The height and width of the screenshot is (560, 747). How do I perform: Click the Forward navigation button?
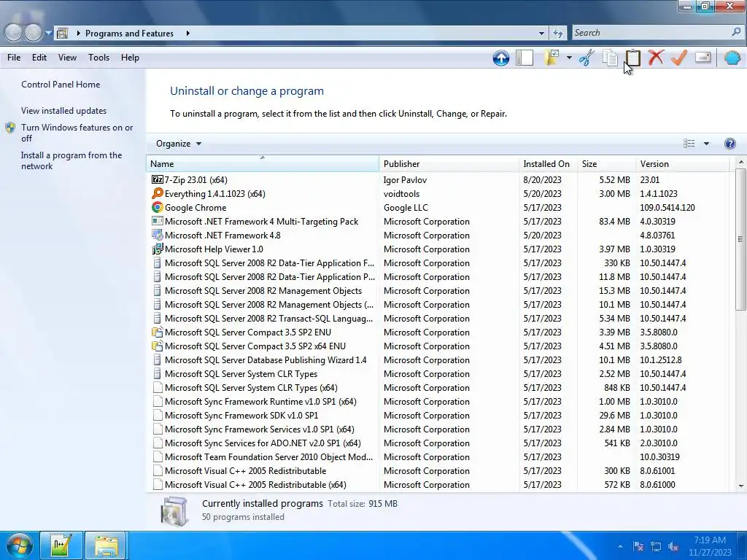click(33, 33)
